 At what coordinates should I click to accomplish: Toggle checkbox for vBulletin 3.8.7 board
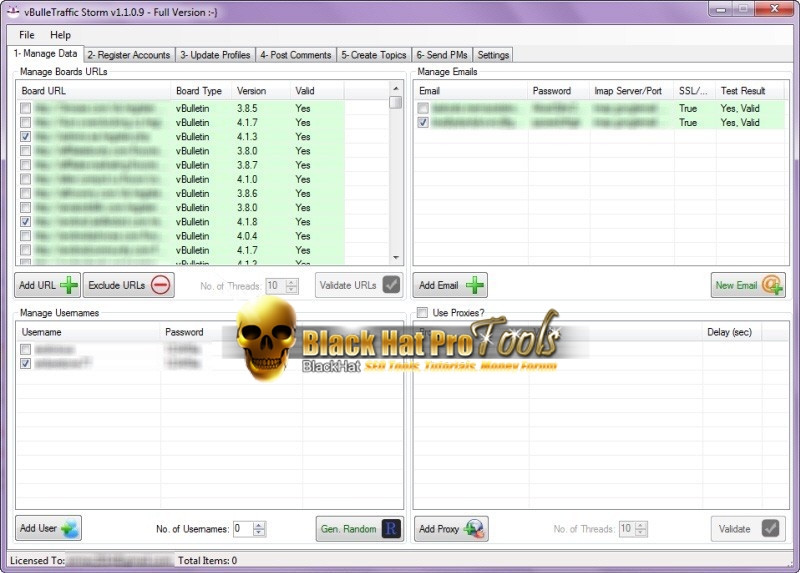pyautogui.click(x=26, y=165)
